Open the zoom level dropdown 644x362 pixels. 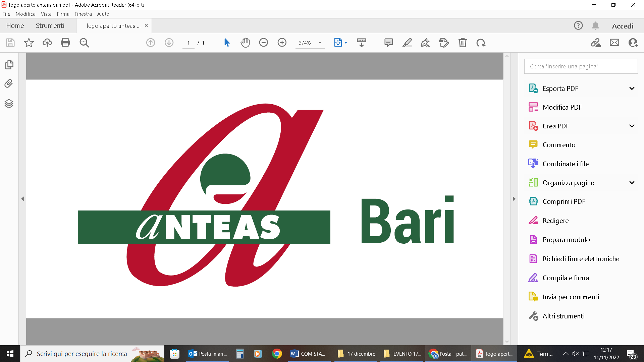tap(320, 43)
